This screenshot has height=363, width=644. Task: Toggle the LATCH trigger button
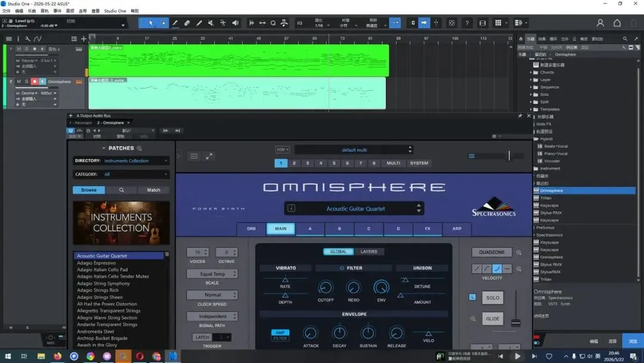pyautogui.click(x=202, y=337)
